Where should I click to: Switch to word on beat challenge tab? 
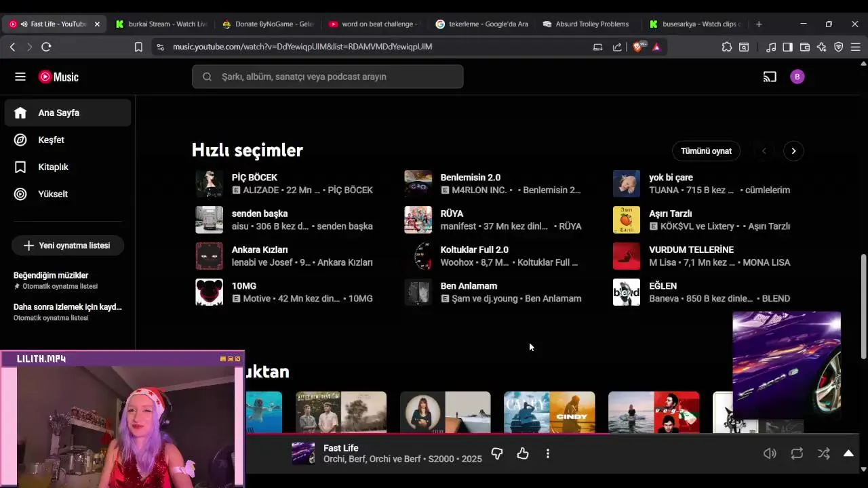click(373, 24)
